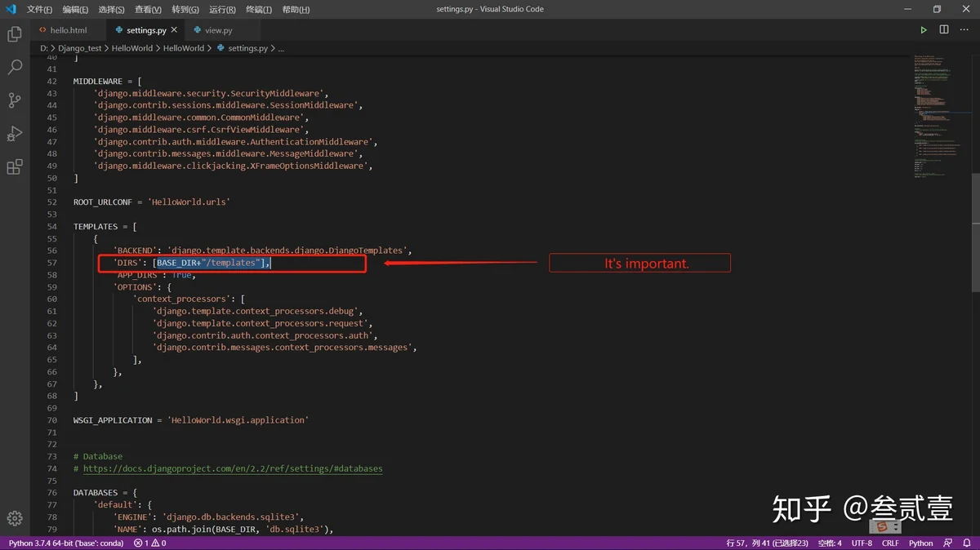The image size is (980, 550).
Task: Expand the Django_test breadcrumb
Action: pyautogui.click(x=80, y=48)
